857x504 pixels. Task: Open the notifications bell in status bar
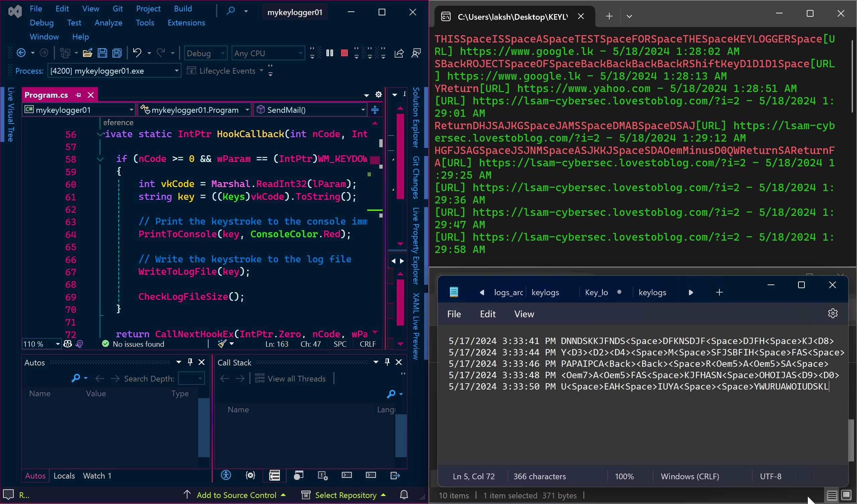pos(404,495)
